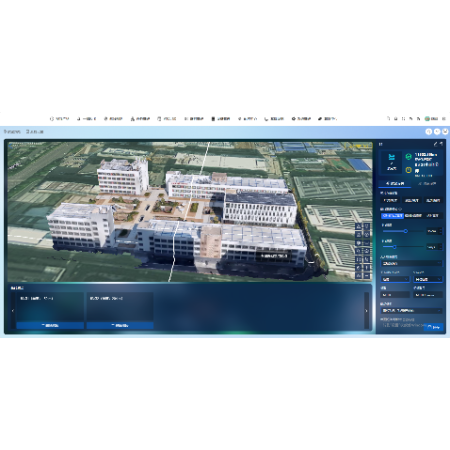
Task: Click the first icon in map tool grid
Action: pyautogui.click(x=359, y=226)
